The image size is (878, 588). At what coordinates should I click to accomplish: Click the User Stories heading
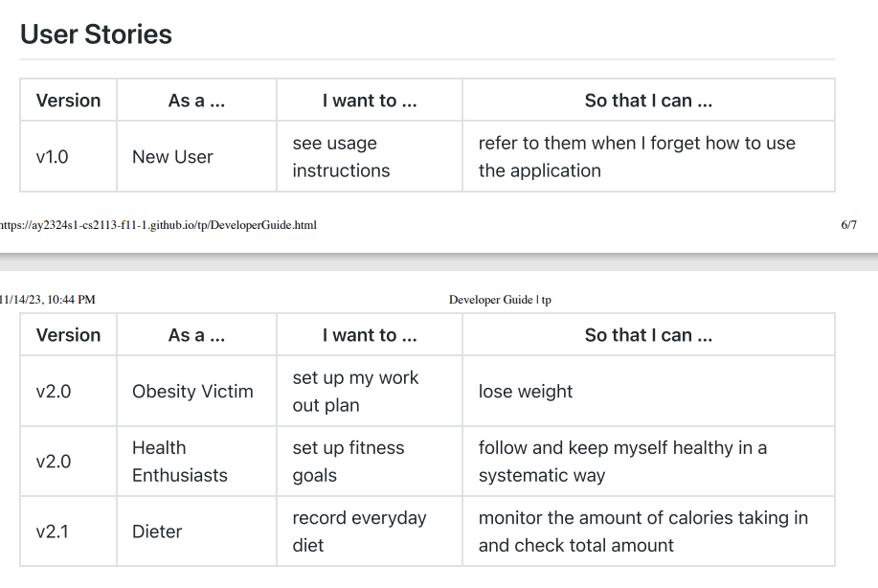96,34
